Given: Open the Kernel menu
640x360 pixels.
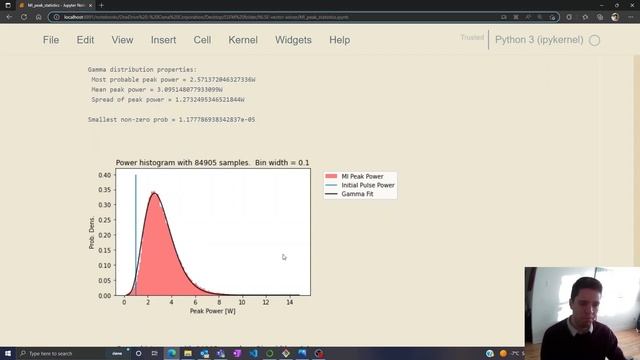Looking at the screenshot, I should pos(243,40).
